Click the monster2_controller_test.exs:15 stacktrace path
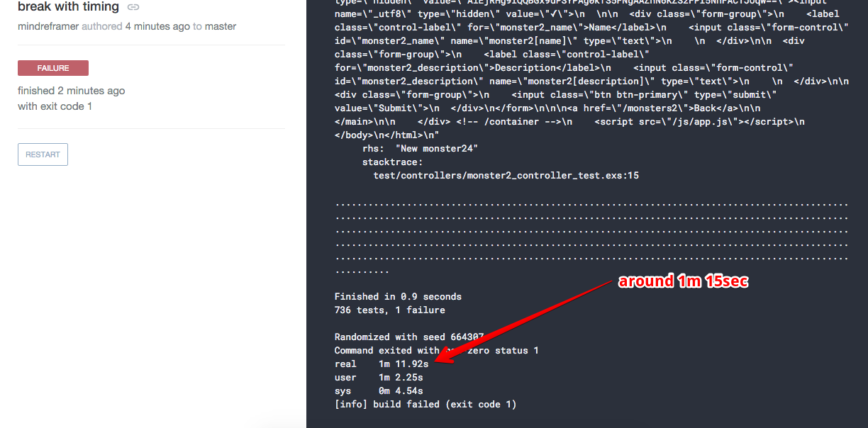 point(506,176)
